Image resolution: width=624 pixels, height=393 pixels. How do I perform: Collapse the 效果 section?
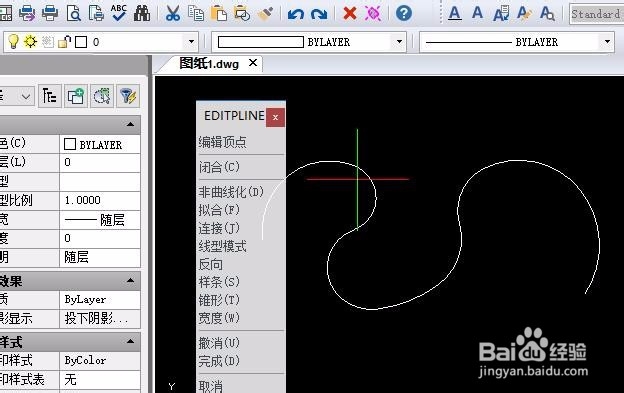pyautogui.click(x=130, y=280)
